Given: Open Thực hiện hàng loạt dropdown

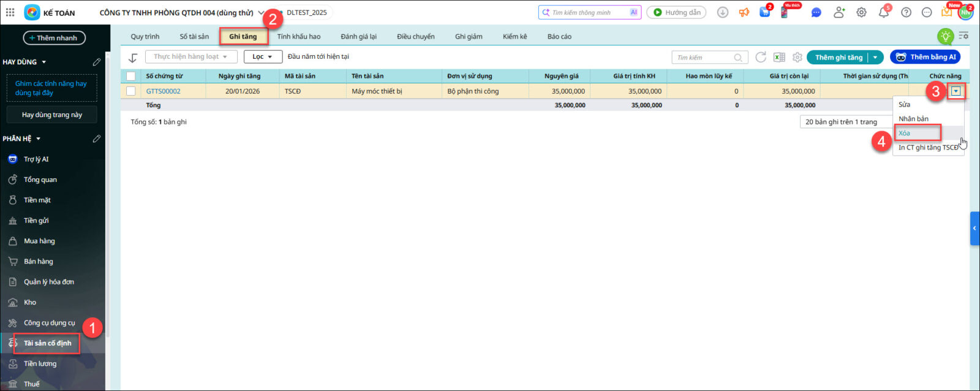Looking at the screenshot, I should point(190,57).
